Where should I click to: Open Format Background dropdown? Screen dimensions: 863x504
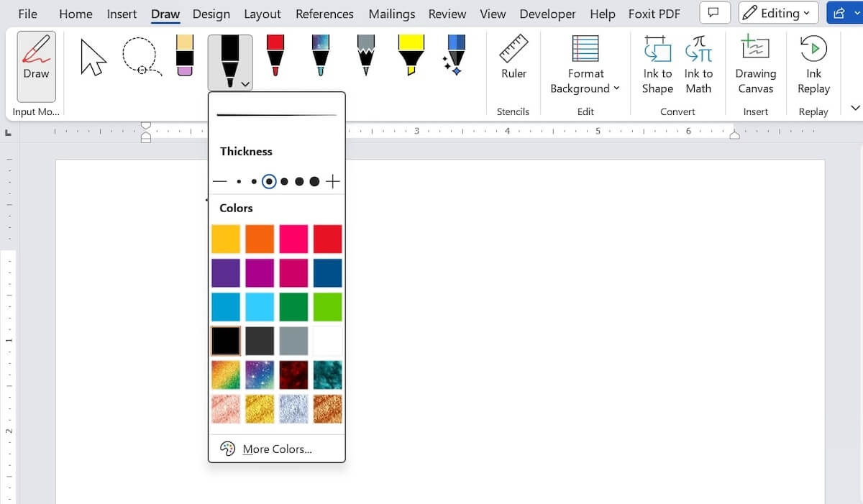point(585,65)
